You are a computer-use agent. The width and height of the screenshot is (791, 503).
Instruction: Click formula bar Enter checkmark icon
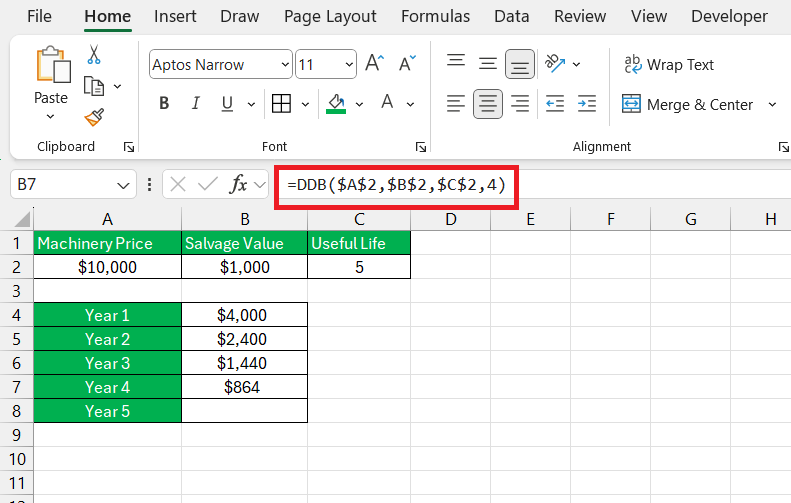207,185
